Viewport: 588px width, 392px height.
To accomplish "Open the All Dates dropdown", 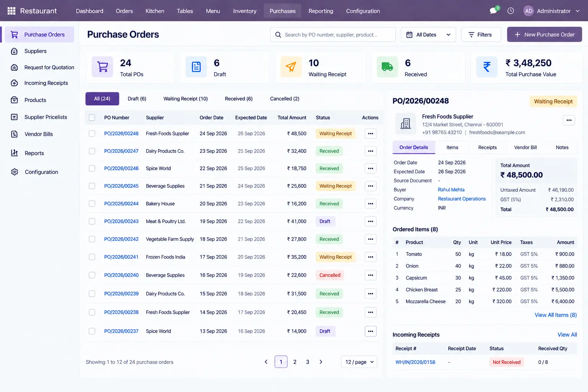I will pos(428,34).
